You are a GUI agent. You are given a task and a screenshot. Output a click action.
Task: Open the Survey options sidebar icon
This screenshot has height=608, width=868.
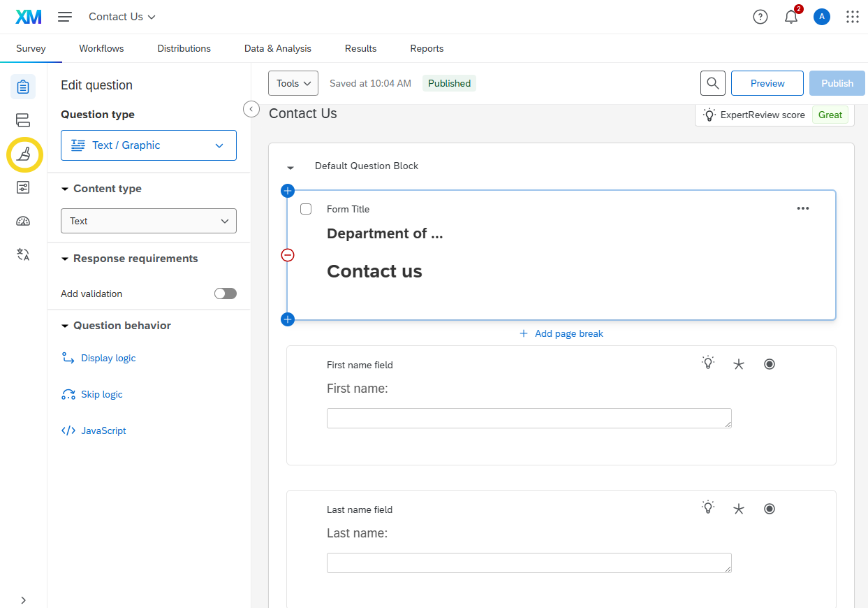point(23,187)
